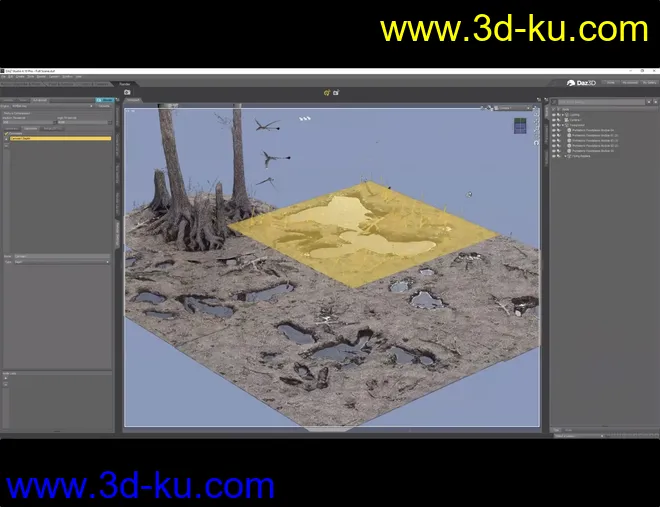Click the Render camera icon in the toolbar

(x=128, y=92)
